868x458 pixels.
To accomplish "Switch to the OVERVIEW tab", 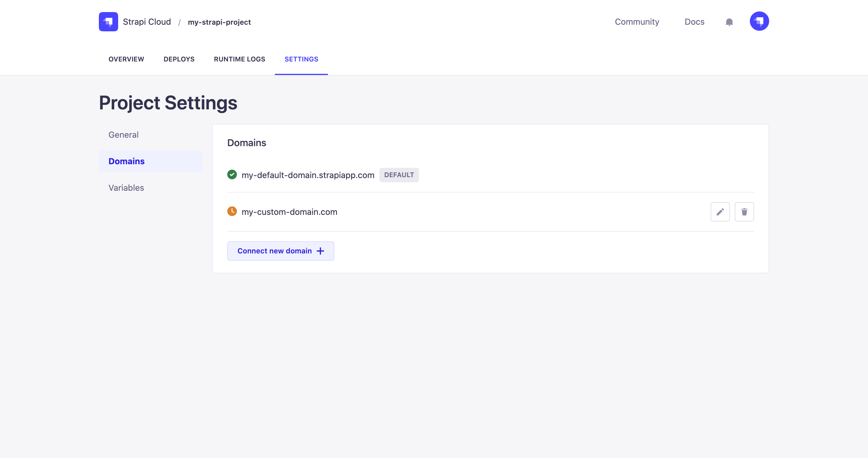I will [126, 58].
